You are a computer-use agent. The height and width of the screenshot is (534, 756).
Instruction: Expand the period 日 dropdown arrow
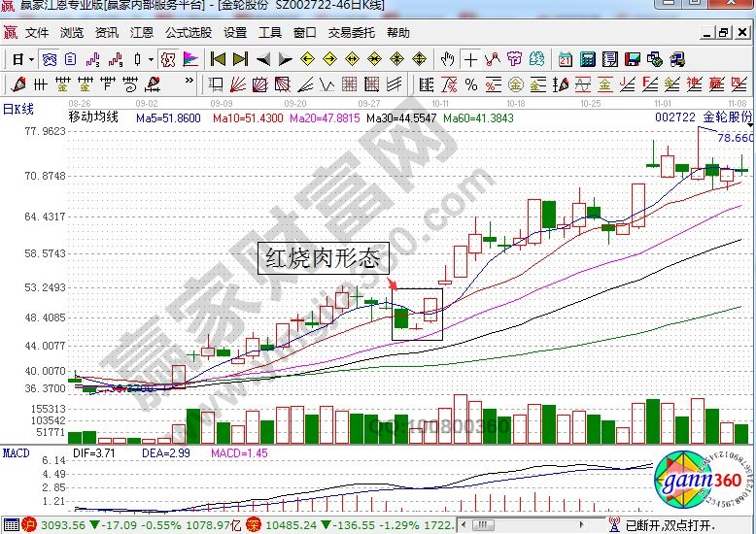click(31, 59)
